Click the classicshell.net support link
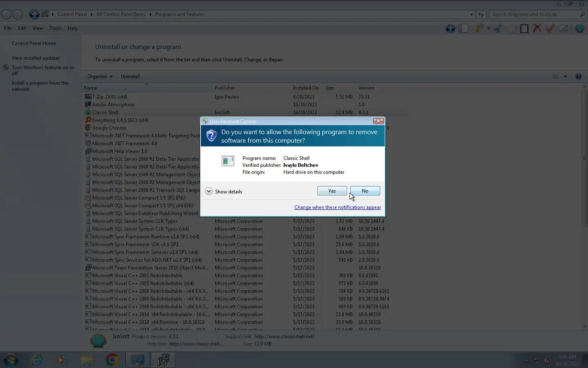588x368 pixels. 284,337
